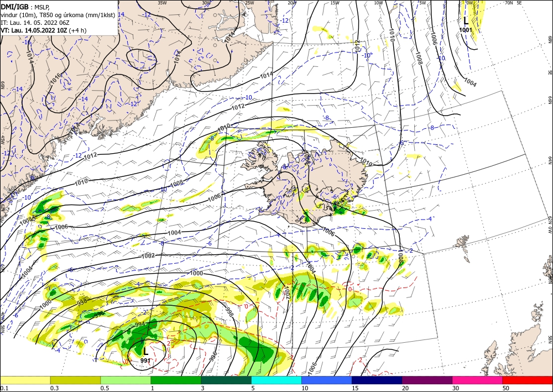Image resolution: width=553 pixels, height=392 pixels.
Task: Click the '35W' longitude label
Action: click(162, 3)
